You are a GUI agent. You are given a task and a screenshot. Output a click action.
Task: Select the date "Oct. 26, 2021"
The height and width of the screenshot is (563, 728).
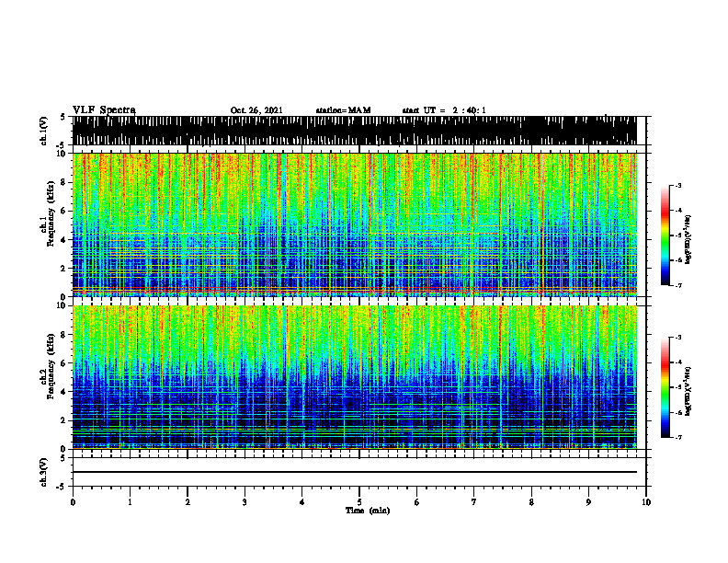pyautogui.click(x=256, y=110)
